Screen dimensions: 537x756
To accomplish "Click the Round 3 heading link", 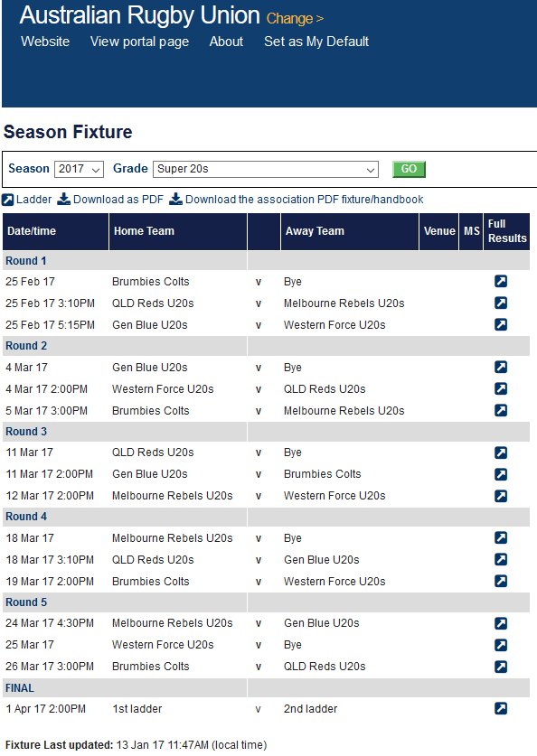I will (x=26, y=432).
